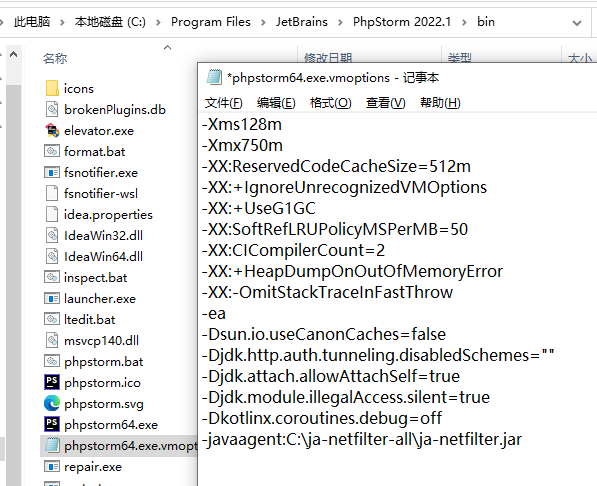The height and width of the screenshot is (486, 597).
Task: Click the CICompilerCount=2 line
Action: click(x=293, y=250)
